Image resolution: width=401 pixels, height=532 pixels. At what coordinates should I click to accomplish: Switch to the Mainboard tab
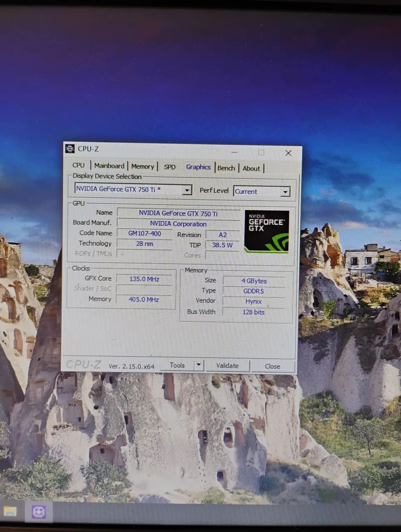(109, 166)
